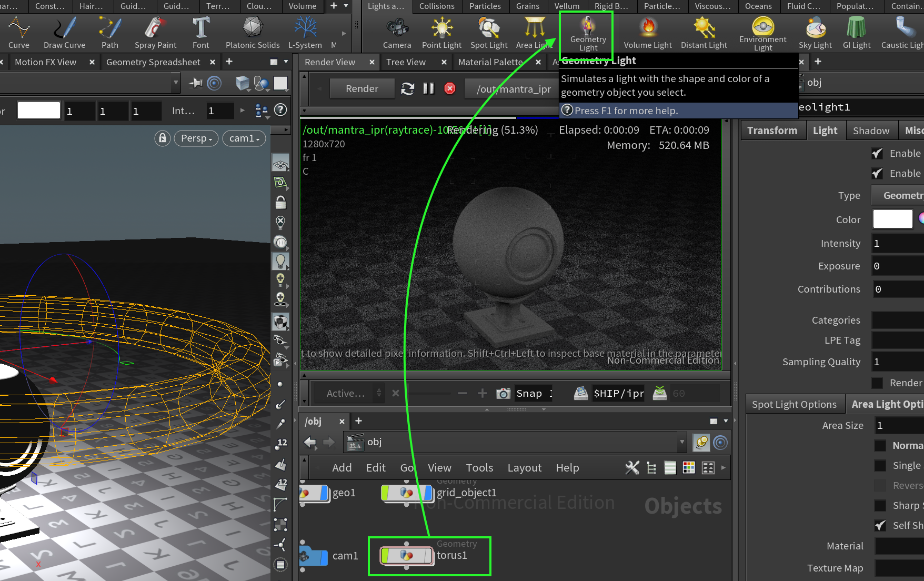This screenshot has height=581, width=924.
Task: Toggle the Enable checkbox on the light
Action: [877, 153]
